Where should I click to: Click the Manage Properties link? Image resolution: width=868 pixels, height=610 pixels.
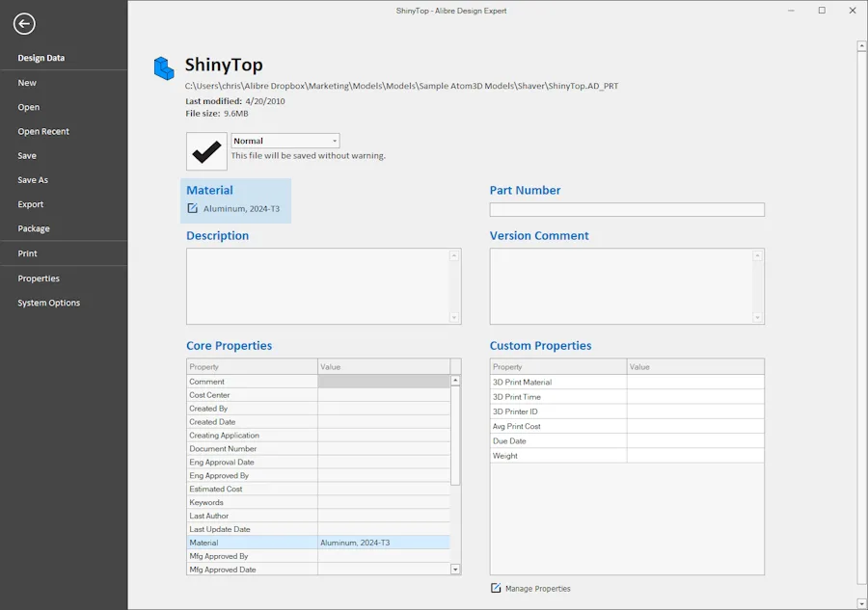pyautogui.click(x=537, y=589)
